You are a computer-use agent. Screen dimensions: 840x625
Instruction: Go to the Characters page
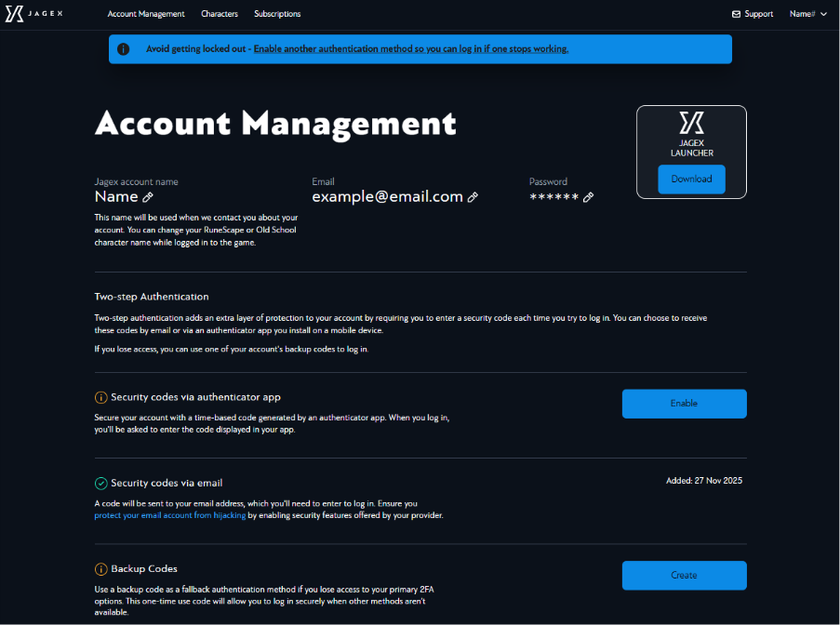point(220,14)
